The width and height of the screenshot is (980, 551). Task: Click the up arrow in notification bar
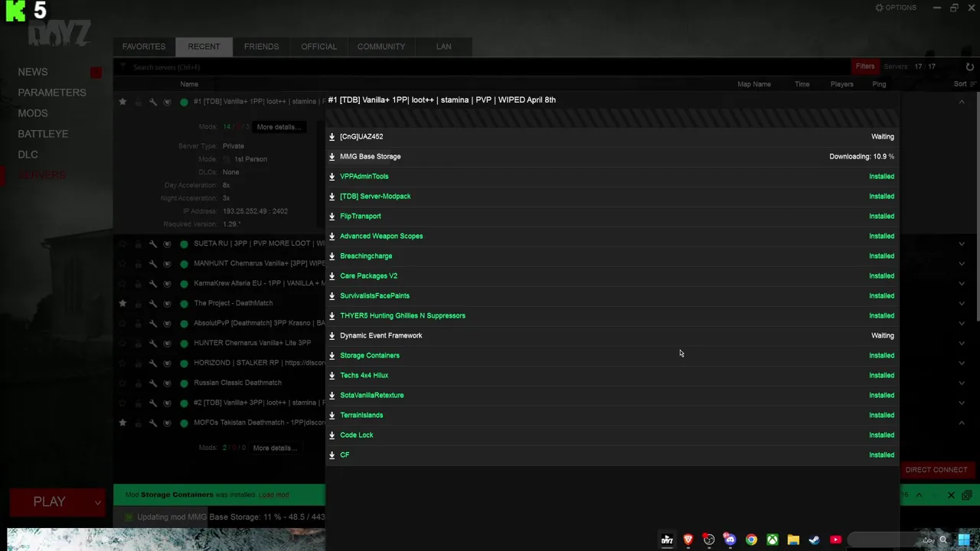pos(919,495)
